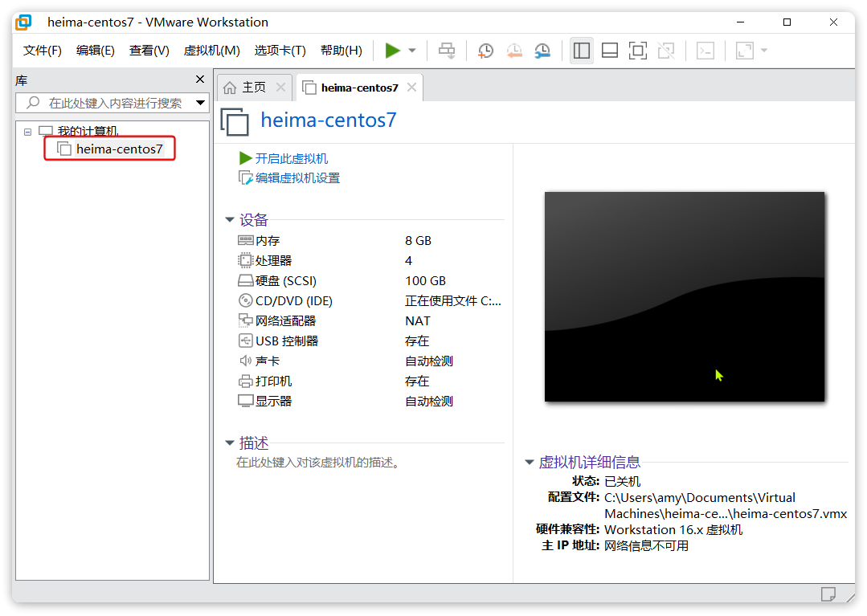Viewport: 867px width, 616px height.
Task: Select heima-centos7 in library tree
Action: tap(119, 149)
